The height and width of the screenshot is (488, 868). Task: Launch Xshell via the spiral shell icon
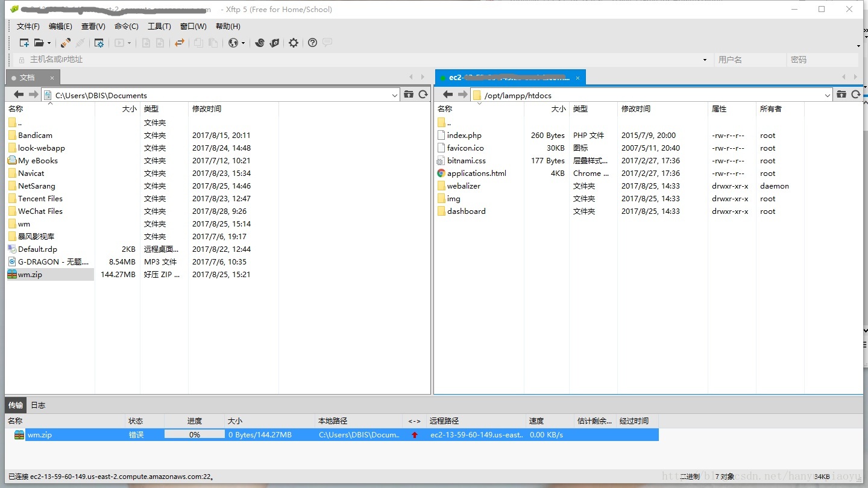click(260, 43)
